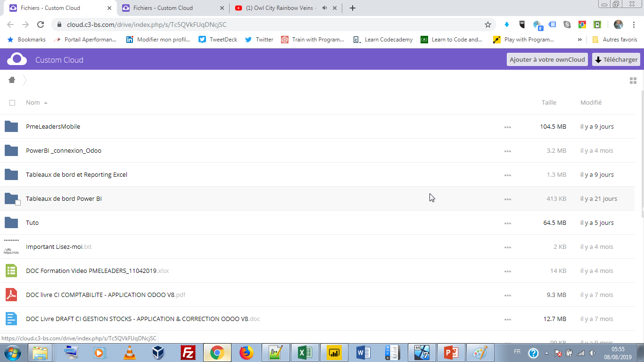Click the home breadcrumb icon
Viewport: 644px width, 362px height.
[12, 80]
